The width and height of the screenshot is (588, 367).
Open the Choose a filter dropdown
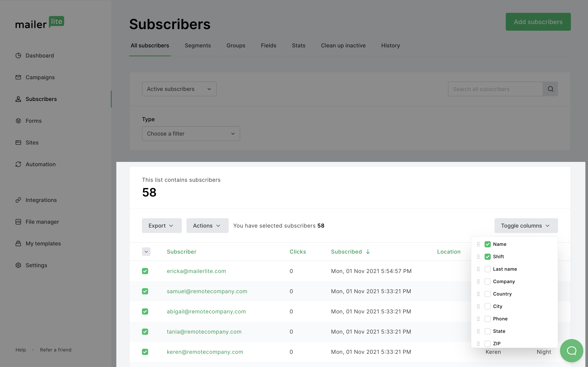(x=191, y=134)
